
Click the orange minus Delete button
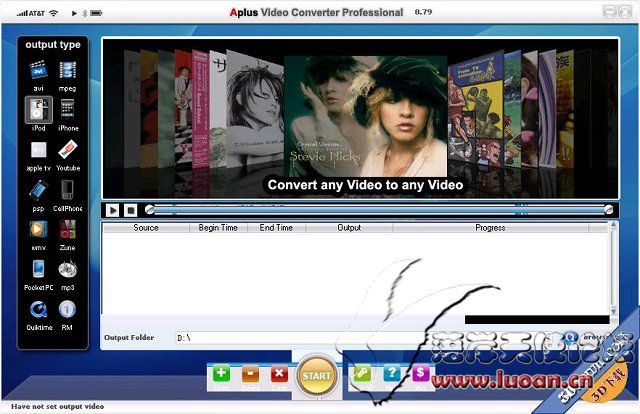[x=250, y=374]
